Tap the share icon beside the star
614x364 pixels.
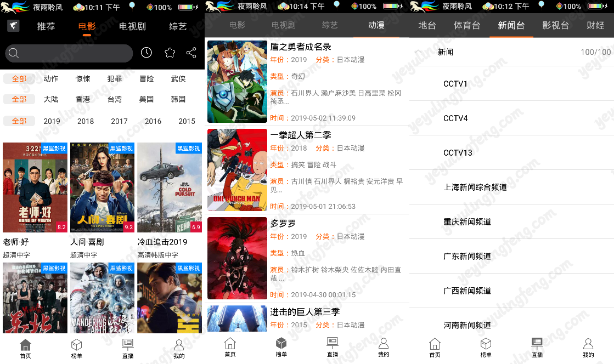click(x=191, y=53)
